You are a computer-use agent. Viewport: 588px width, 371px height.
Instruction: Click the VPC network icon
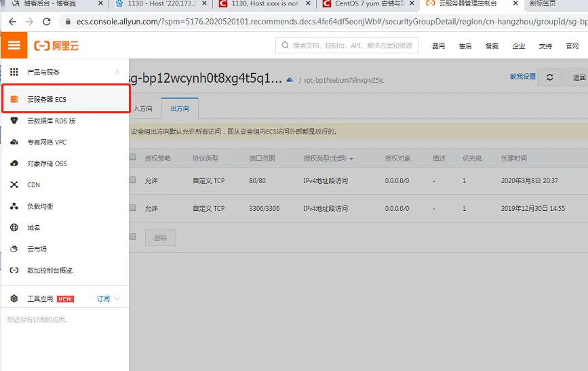tap(14, 142)
